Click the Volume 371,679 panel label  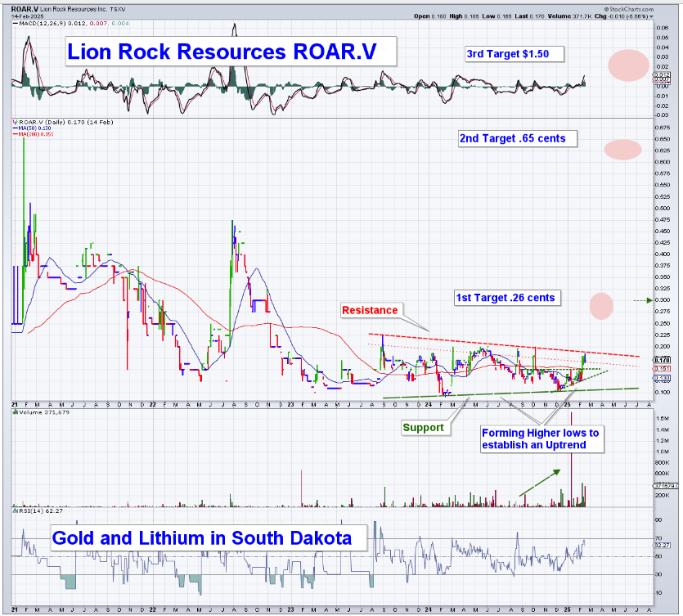[x=44, y=412]
